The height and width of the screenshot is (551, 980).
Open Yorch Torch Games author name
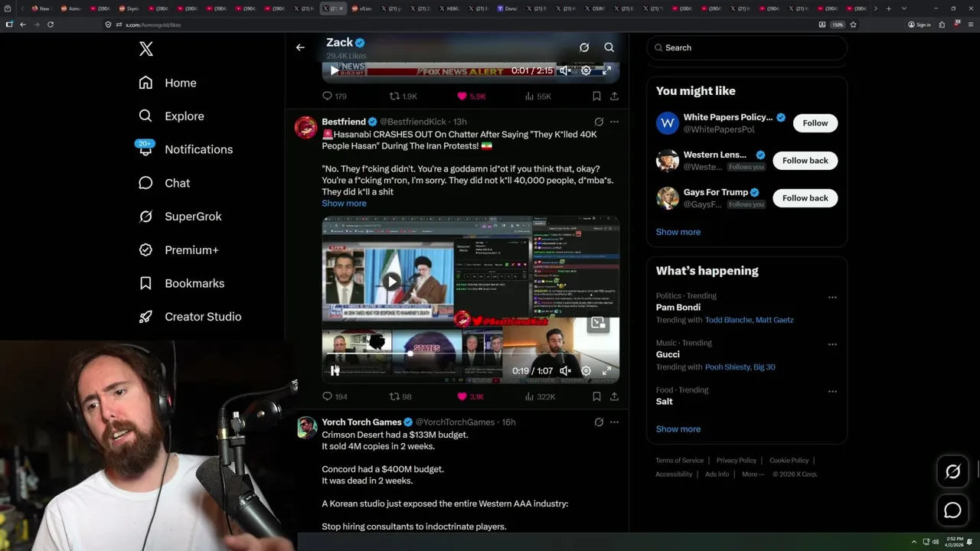pos(361,422)
